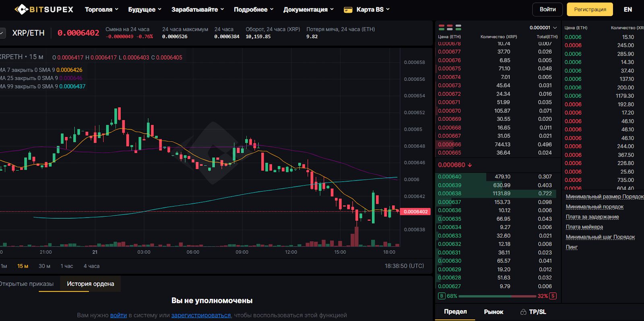Expand the pair selector chevron beside XRP/ETH
Screen dimensions: 644x321
point(2,33)
